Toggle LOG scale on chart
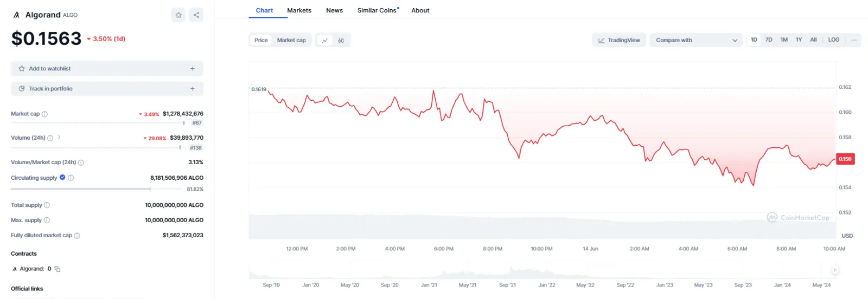This screenshot has height=299, width=868. [834, 40]
